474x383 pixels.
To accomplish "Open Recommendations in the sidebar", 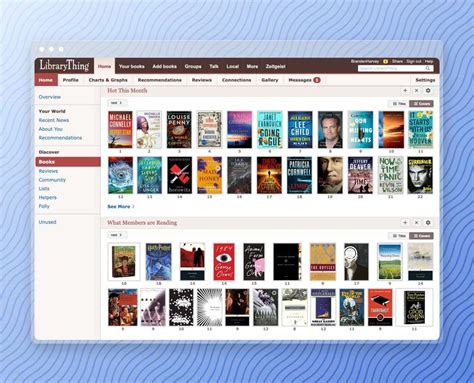I will (x=60, y=138).
